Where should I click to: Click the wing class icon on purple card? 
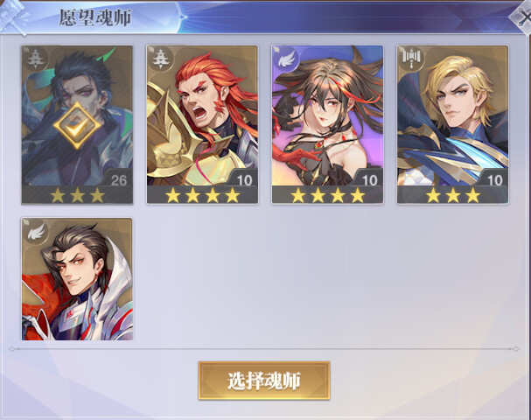[285, 59]
